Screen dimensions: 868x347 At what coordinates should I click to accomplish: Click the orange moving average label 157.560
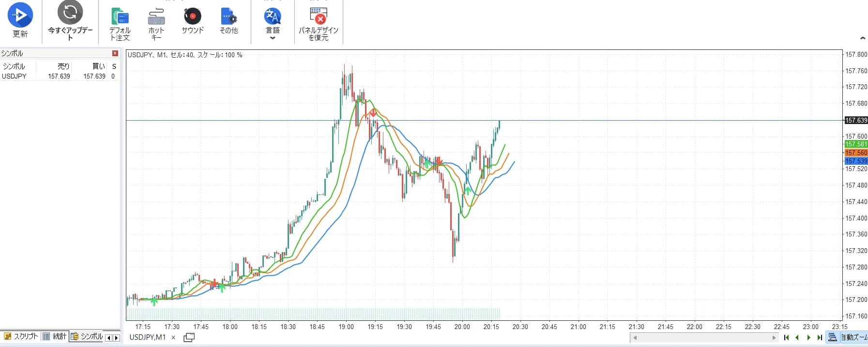[856, 153]
